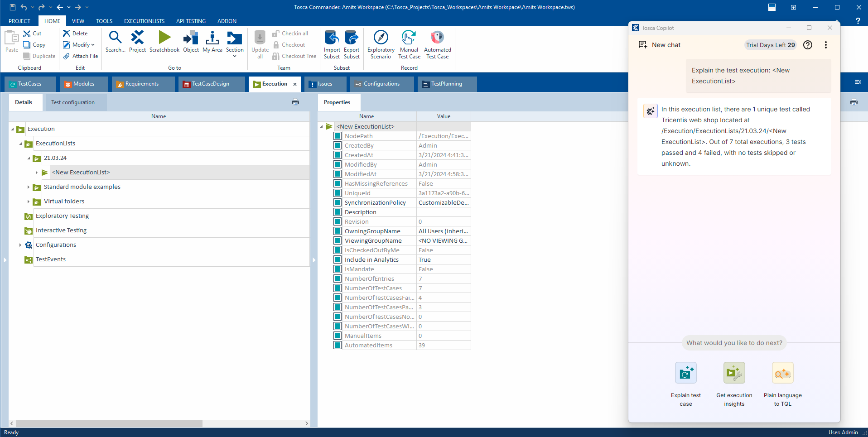The height and width of the screenshot is (437, 868).
Task: Click the Include in Analytics value True
Action: coord(444,260)
